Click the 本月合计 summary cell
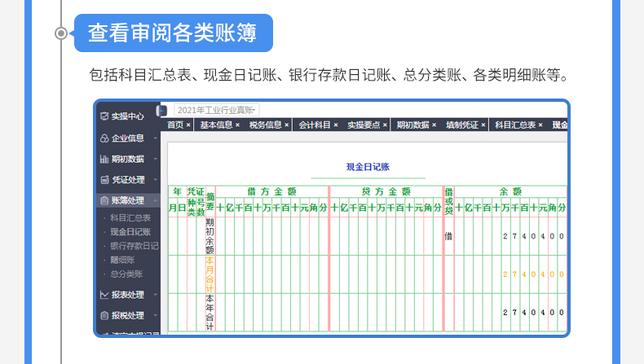Viewport: 644px width, 364px height. coord(210,274)
